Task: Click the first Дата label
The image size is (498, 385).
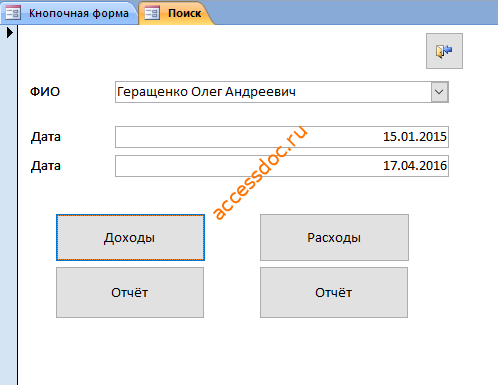Action: click(46, 137)
